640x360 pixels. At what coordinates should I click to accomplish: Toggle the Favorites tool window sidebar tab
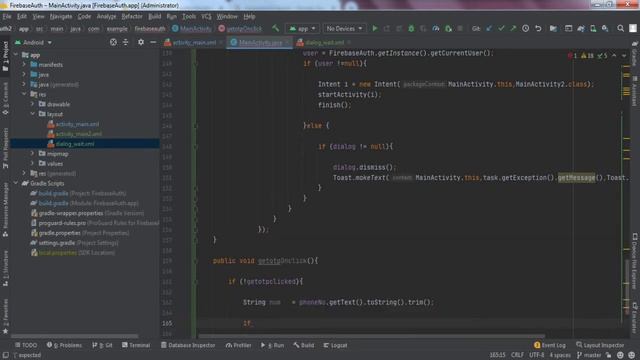[x=5, y=316]
